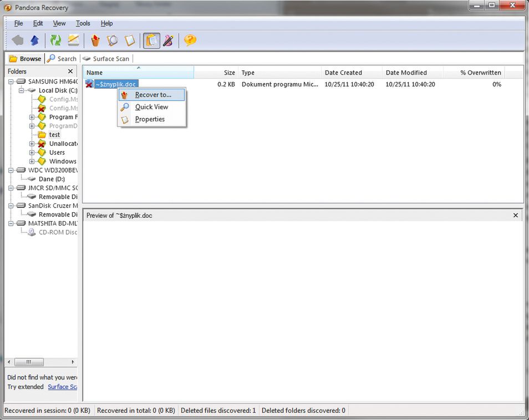Screen dimensions: 529x420
Task: Click the Folders scrollbar right arrow
Action: [73, 362]
